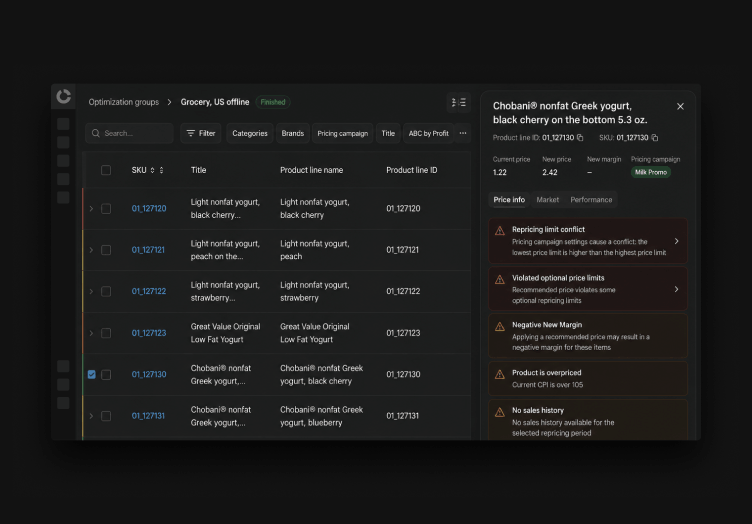Focus the Search input field

tap(129, 133)
